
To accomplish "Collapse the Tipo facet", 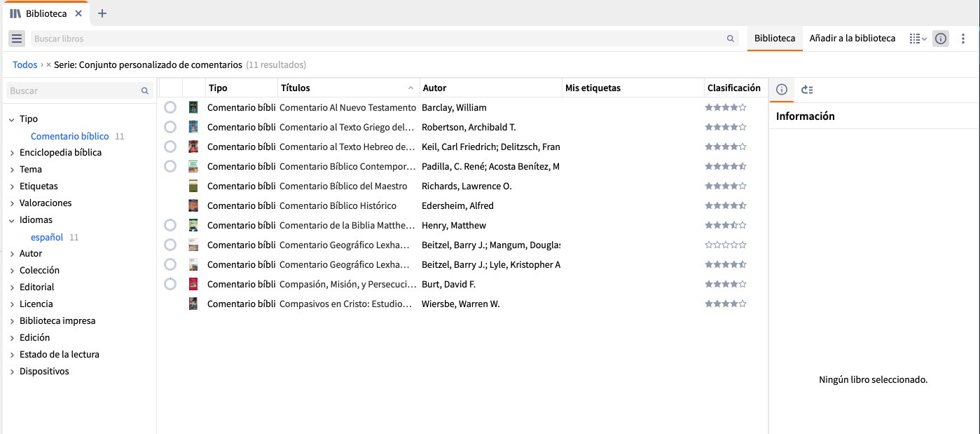I will (12, 119).
